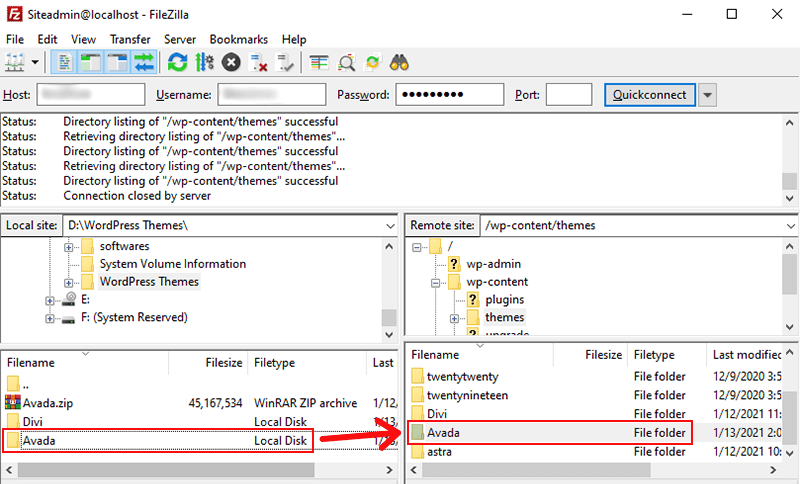The image size is (800, 484).
Task: Focus the Username input field
Action: click(271, 94)
